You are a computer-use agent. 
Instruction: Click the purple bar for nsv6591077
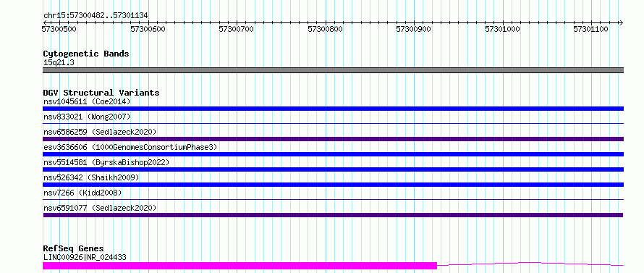click(x=333, y=215)
